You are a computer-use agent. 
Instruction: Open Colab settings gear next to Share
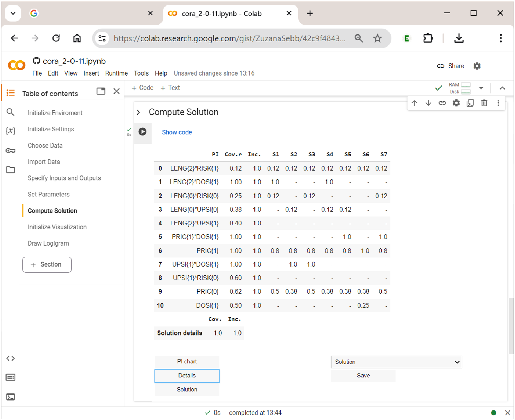click(477, 66)
